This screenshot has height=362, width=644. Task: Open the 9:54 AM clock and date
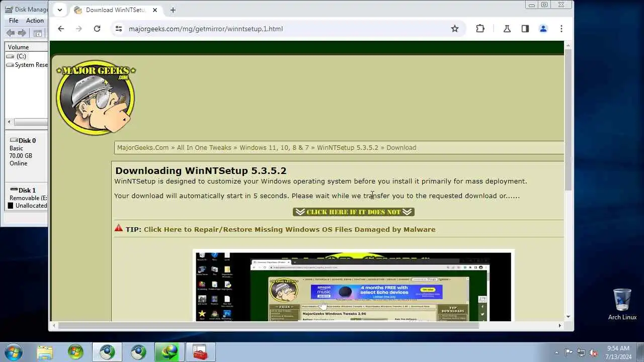coord(618,352)
